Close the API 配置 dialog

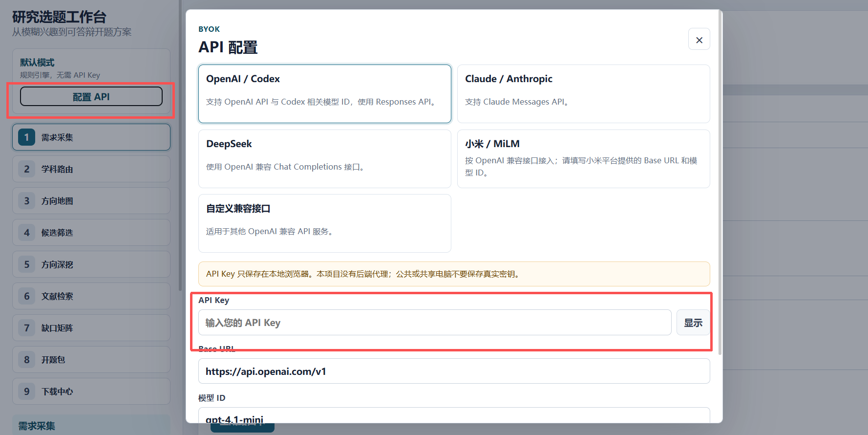[699, 40]
